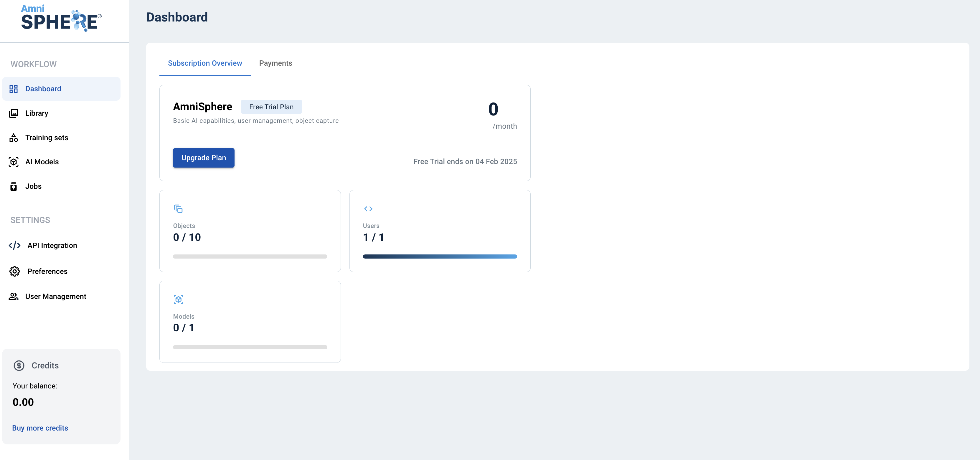The width and height of the screenshot is (980, 460).
Task: Go to Training sets
Action: [x=61, y=138]
